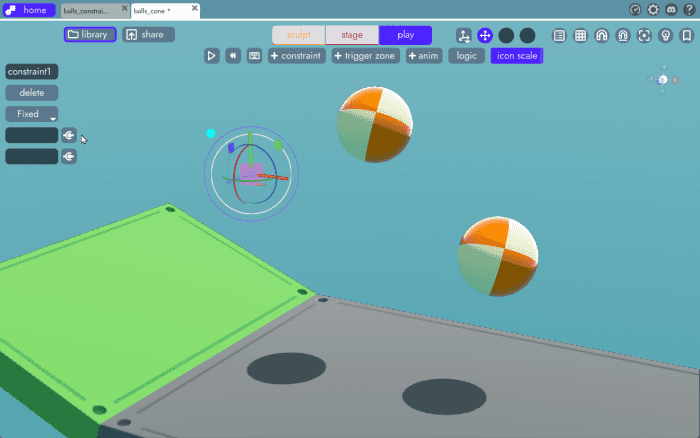
Task: Select the axis transform gizmo icon
Action: [464, 35]
